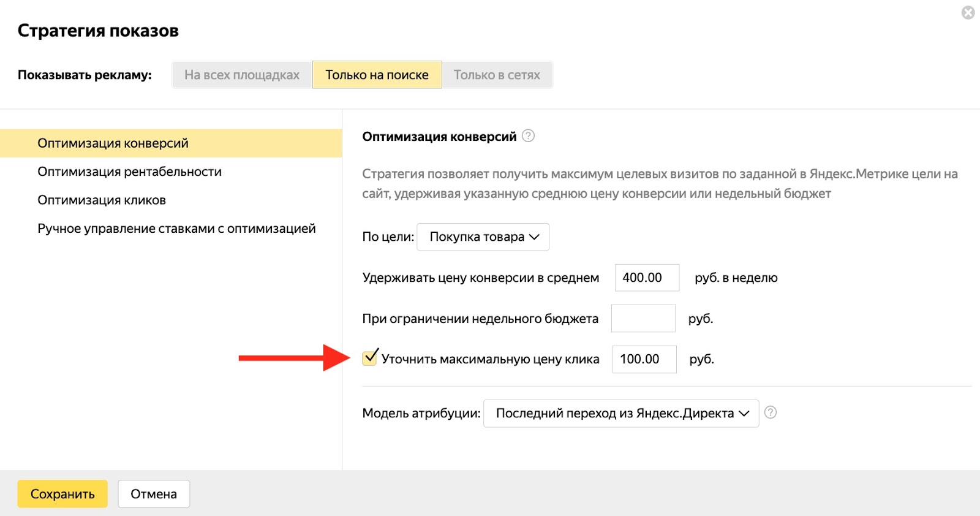
Task: Close the Стратегия показов dialog with X icon
Action: point(968,12)
